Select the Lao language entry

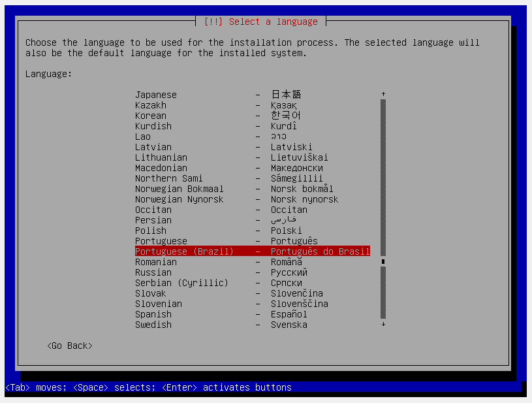[253, 137]
